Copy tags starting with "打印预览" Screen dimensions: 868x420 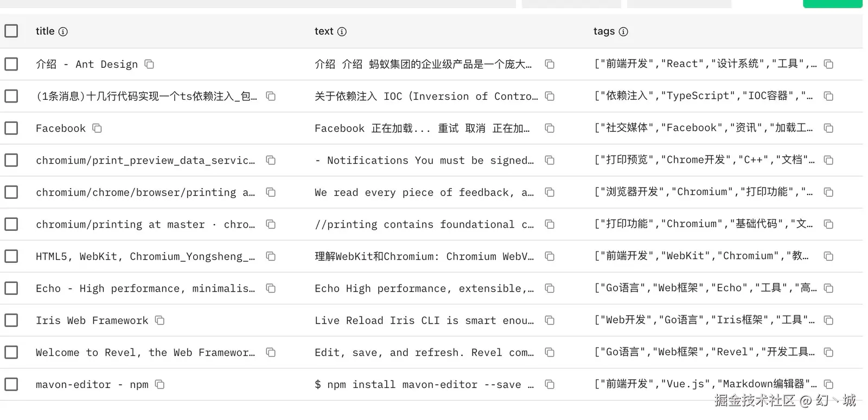(828, 160)
